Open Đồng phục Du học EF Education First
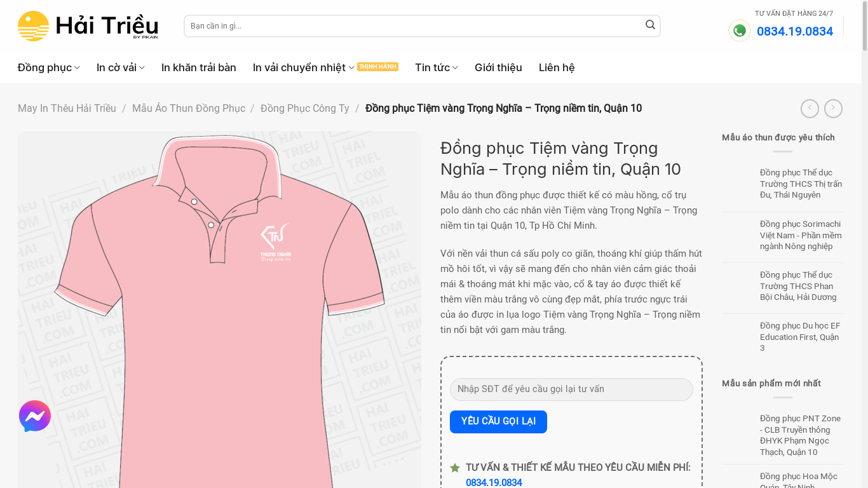The width and height of the screenshot is (868, 488). coord(801,337)
